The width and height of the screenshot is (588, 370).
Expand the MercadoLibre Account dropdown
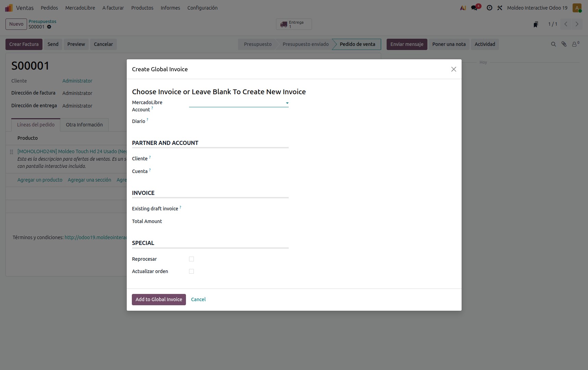coord(239,103)
